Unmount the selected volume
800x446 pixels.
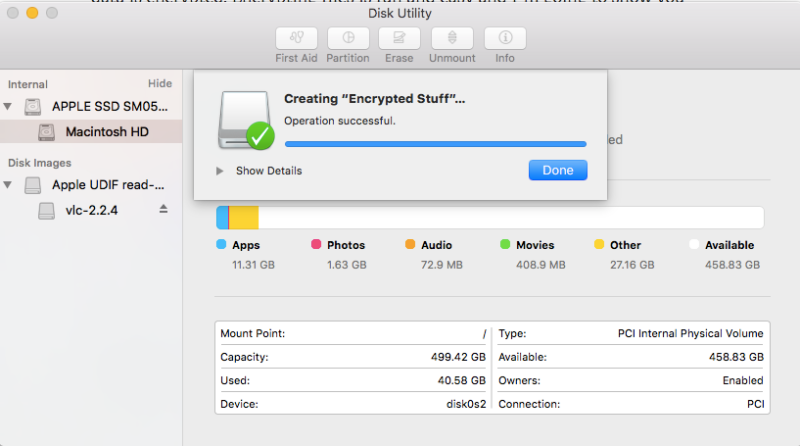pyautogui.click(x=452, y=38)
